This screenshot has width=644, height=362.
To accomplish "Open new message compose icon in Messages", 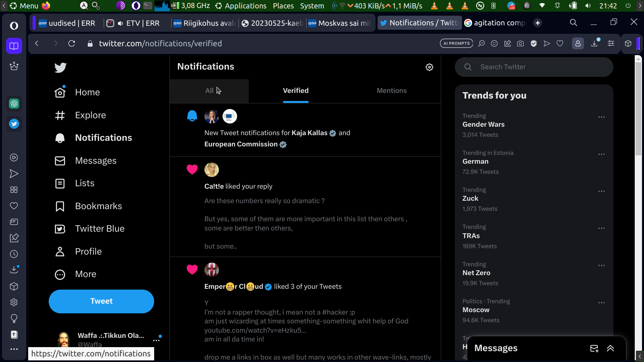I will click(x=594, y=348).
